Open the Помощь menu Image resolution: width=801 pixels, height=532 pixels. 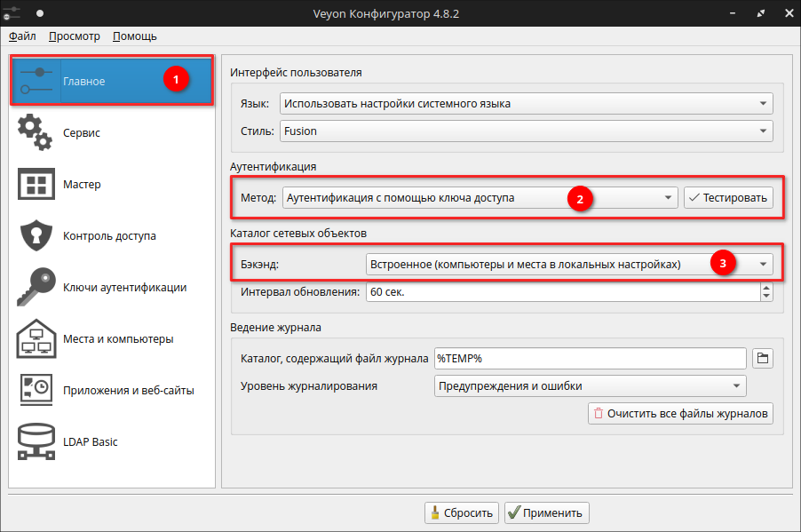point(135,36)
